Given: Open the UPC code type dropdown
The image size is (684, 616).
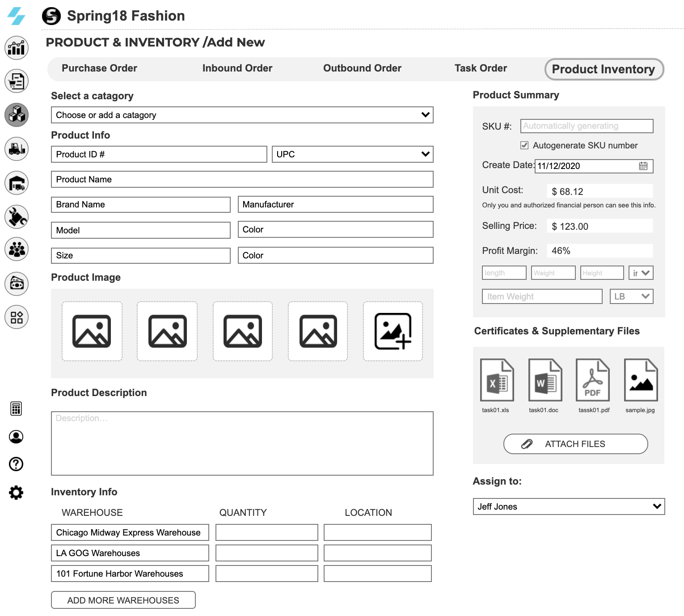Looking at the screenshot, I should pos(353,154).
